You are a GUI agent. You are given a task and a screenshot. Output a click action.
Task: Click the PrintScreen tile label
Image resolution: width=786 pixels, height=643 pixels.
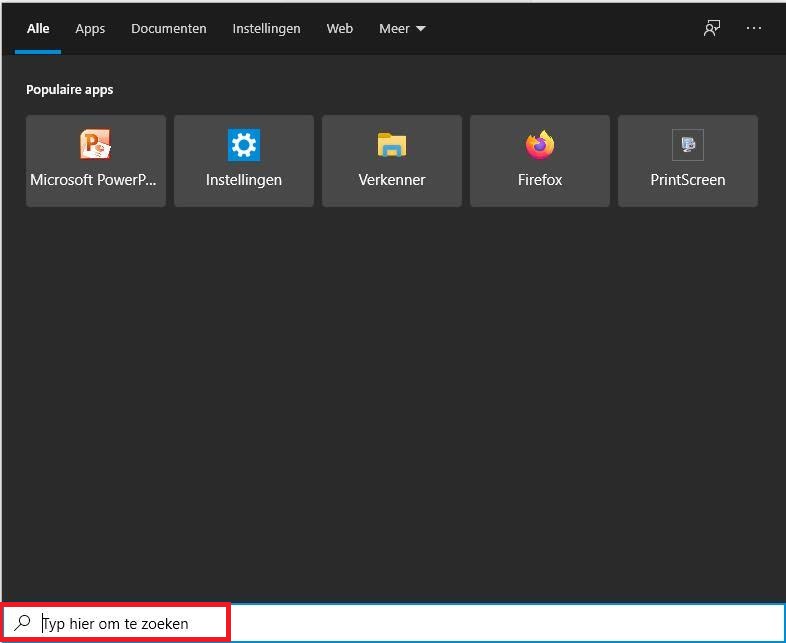pos(688,180)
